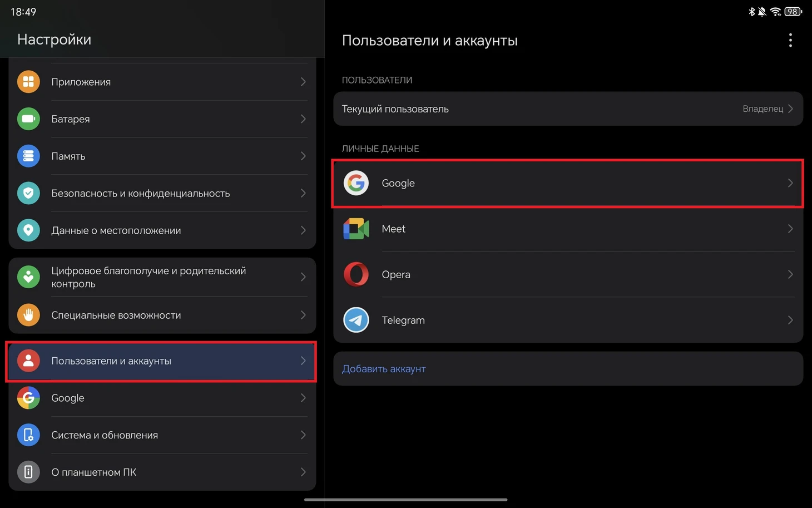The image size is (812, 508).
Task: Tap the red Opera logo icon
Action: (356, 274)
